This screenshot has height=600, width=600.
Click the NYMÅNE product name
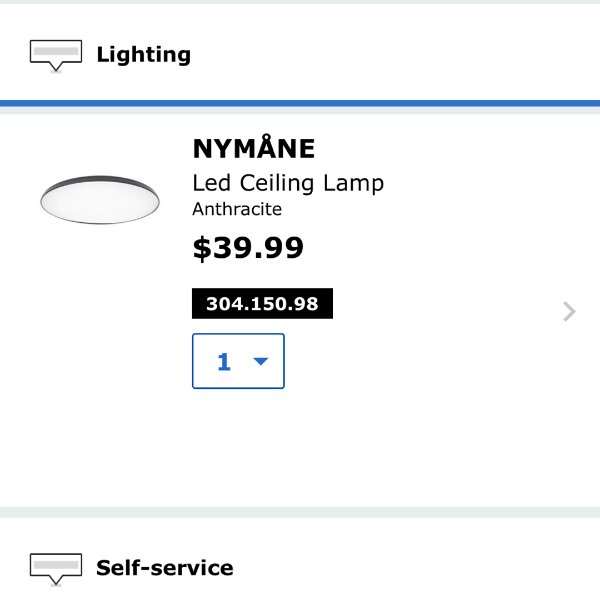coord(254,148)
